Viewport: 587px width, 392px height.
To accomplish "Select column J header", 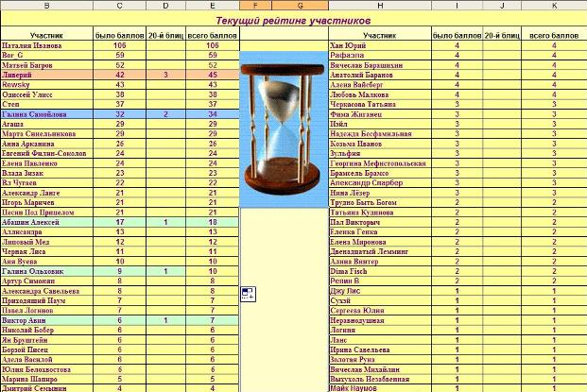I will coord(502,6).
